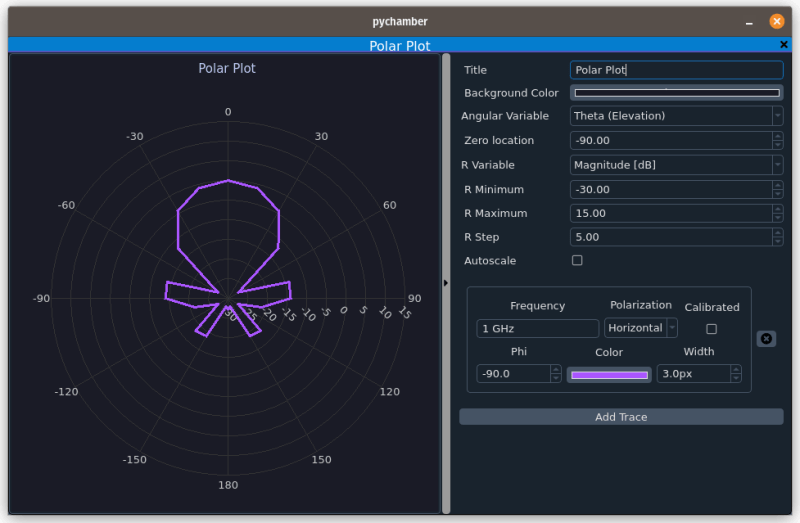Open the purple trace Color picker
The image size is (800, 523).
609,375
